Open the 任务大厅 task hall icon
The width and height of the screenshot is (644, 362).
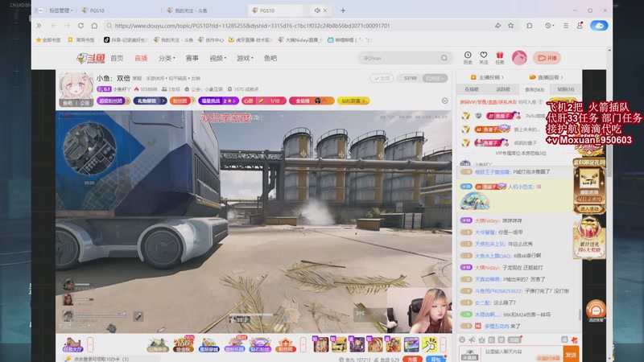(72, 345)
